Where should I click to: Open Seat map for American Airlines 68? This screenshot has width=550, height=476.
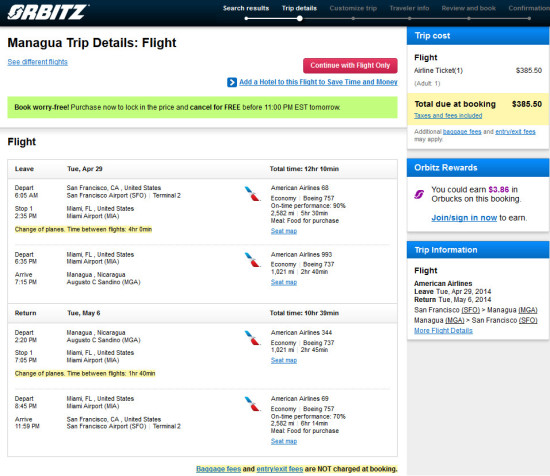tap(284, 231)
